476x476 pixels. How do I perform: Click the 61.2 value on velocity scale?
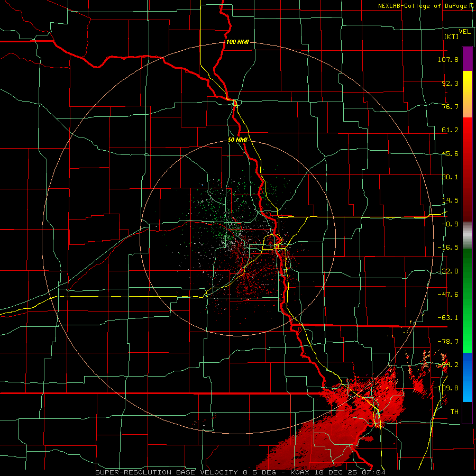[x=450, y=130]
